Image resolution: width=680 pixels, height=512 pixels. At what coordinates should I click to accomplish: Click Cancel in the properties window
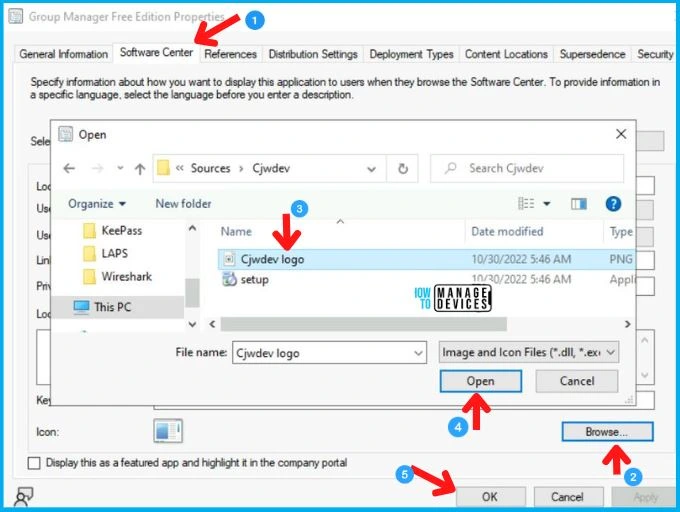(x=568, y=497)
